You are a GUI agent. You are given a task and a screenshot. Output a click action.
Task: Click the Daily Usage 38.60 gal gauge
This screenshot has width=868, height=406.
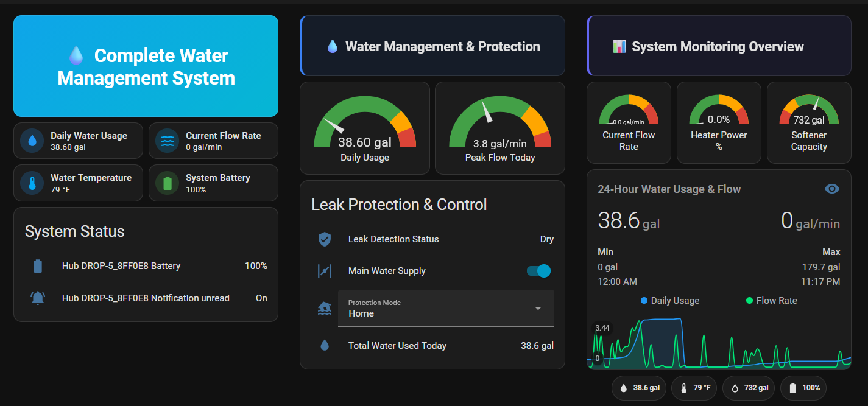365,128
